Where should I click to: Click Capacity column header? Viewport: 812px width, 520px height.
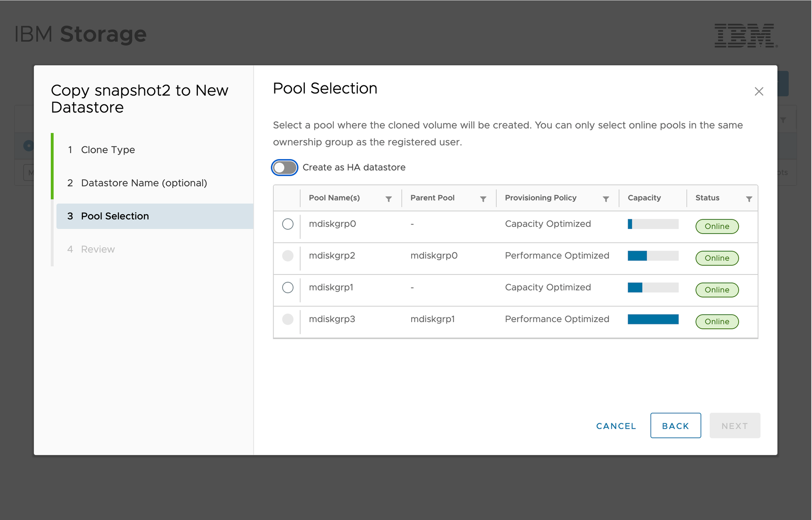pyautogui.click(x=644, y=198)
